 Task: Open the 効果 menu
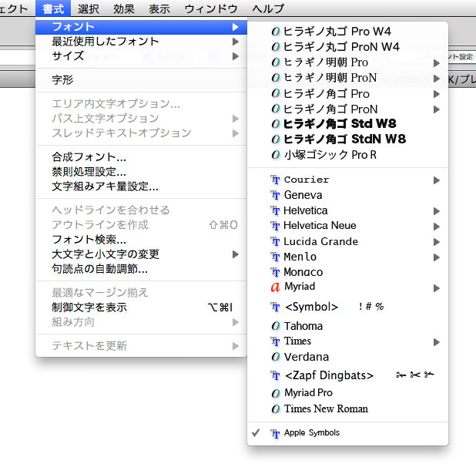124,8
